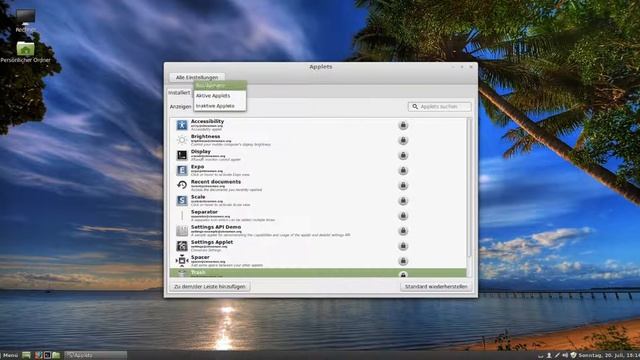Click the Settings API Demo icon
Screen dimensions: 640x360
(182, 231)
